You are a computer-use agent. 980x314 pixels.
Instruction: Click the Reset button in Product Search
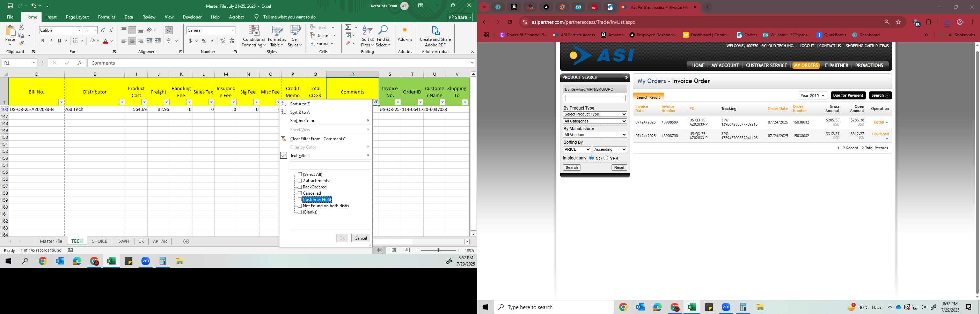pyautogui.click(x=619, y=168)
